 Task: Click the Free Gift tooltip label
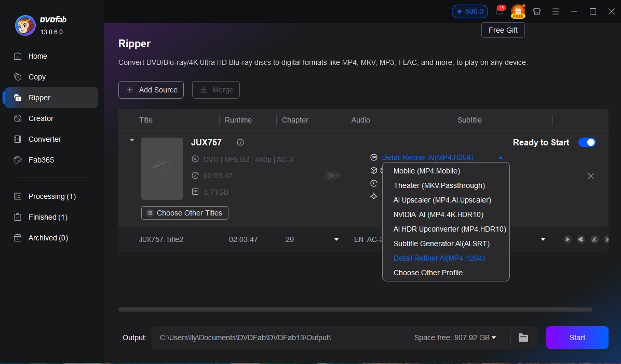click(503, 30)
